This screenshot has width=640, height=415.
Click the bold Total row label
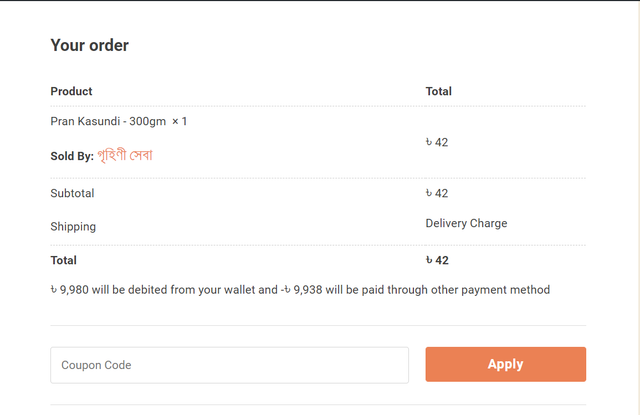[63, 260]
